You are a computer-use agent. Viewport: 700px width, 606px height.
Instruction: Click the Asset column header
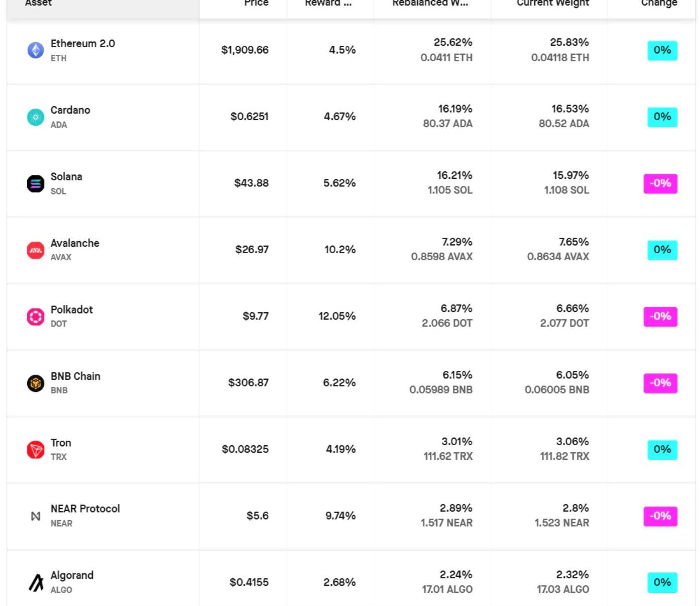(x=38, y=3)
